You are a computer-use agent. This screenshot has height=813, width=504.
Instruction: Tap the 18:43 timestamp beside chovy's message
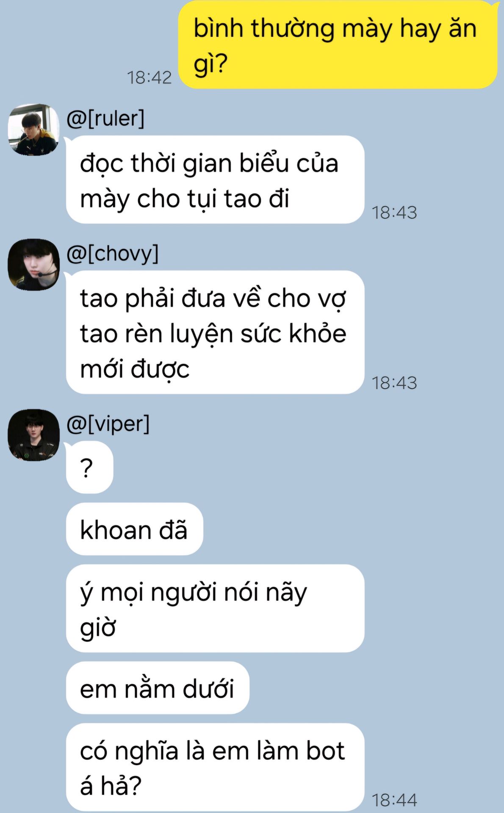pyautogui.click(x=394, y=383)
